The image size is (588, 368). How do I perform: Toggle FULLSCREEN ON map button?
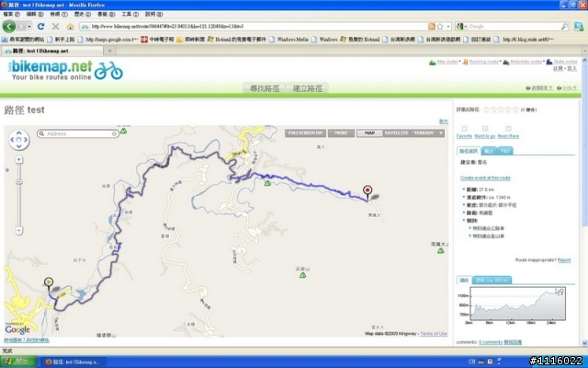click(x=305, y=133)
